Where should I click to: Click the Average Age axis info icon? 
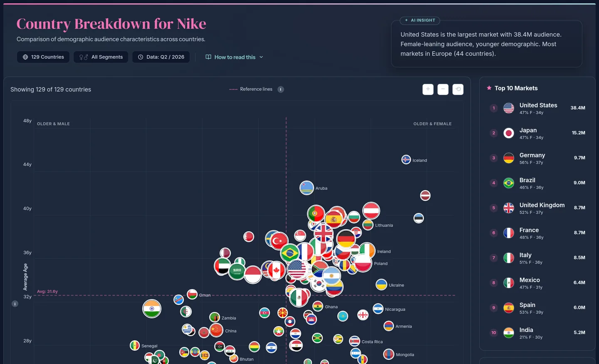coord(15,304)
